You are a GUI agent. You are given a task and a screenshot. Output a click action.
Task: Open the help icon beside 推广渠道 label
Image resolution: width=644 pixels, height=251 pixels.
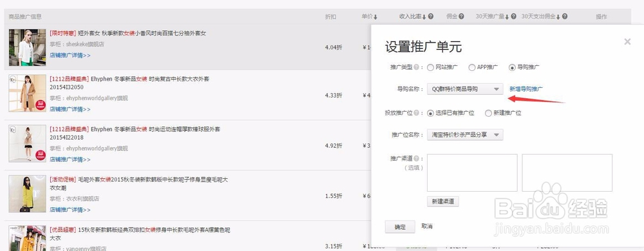click(x=416, y=159)
